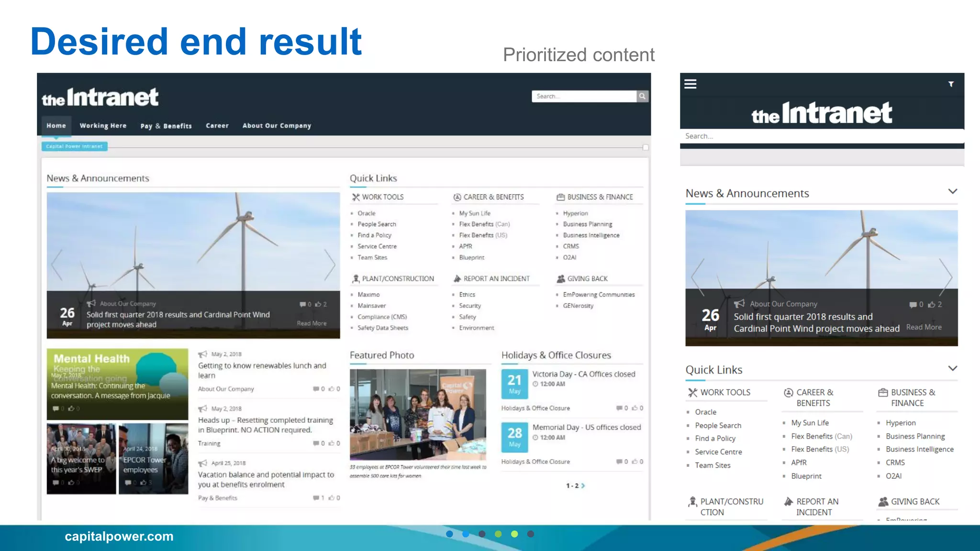Open the Home tab in desktop navigation
The width and height of the screenshot is (980, 551).
pos(56,126)
